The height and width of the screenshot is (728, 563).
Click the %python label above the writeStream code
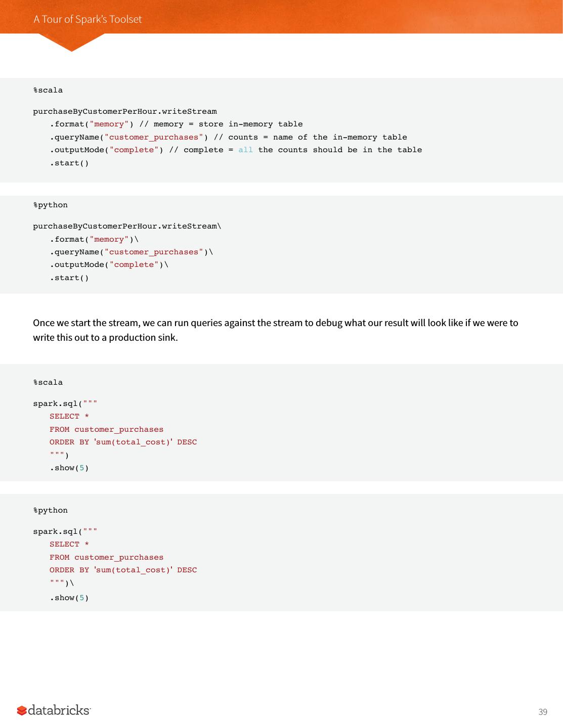tap(51, 205)
